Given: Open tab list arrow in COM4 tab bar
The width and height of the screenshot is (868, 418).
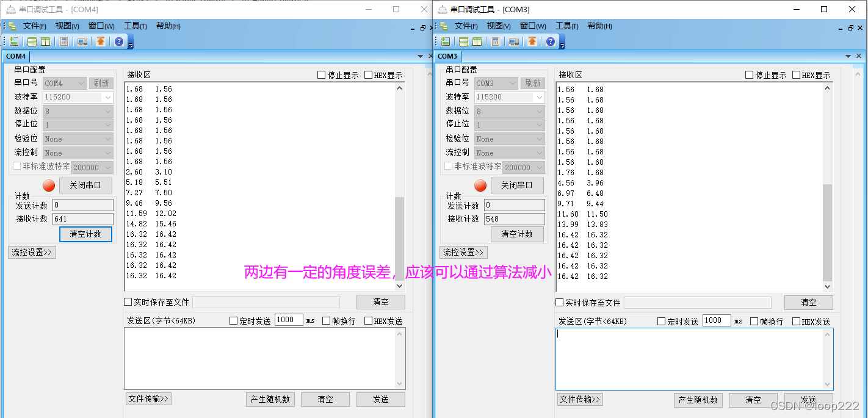Looking at the screenshot, I should click(x=420, y=56).
